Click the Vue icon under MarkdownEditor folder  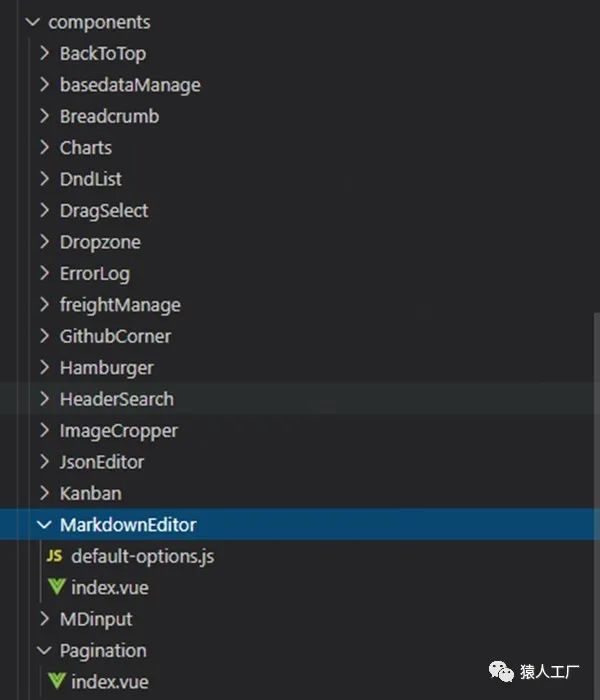point(56,587)
